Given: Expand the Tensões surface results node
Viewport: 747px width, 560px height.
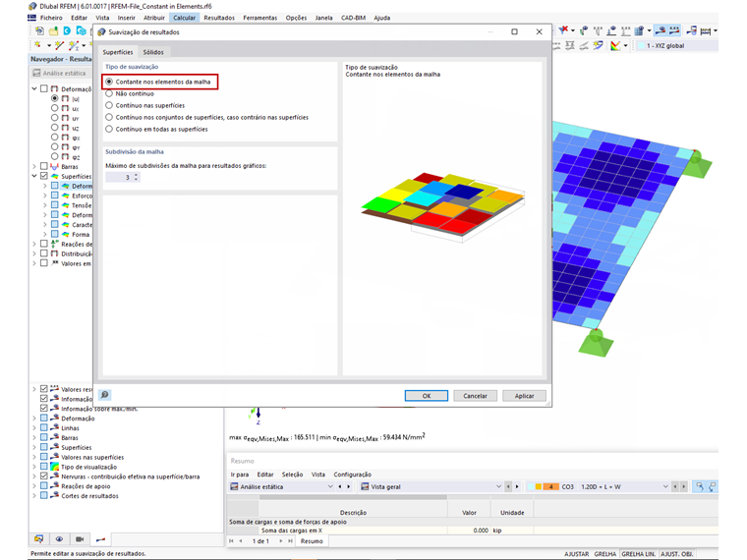Looking at the screenshot, I should pyautogui.click(x=45, y=204).
